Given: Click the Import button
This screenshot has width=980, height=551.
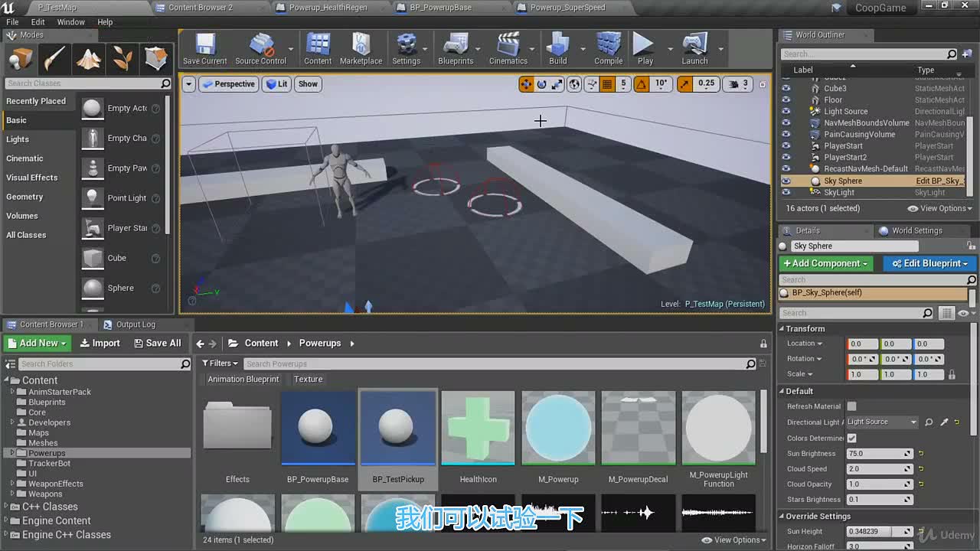Looking at the screenshot, I should [100, 344].
